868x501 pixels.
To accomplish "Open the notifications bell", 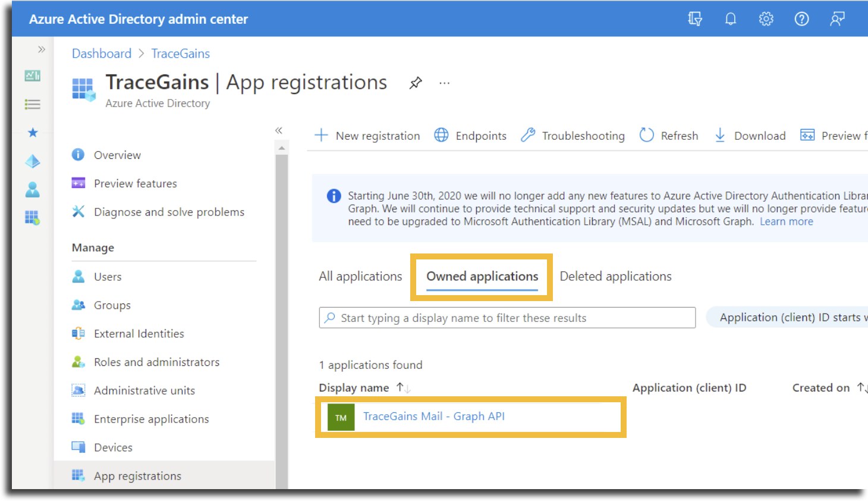I will (x=731, y=19).
